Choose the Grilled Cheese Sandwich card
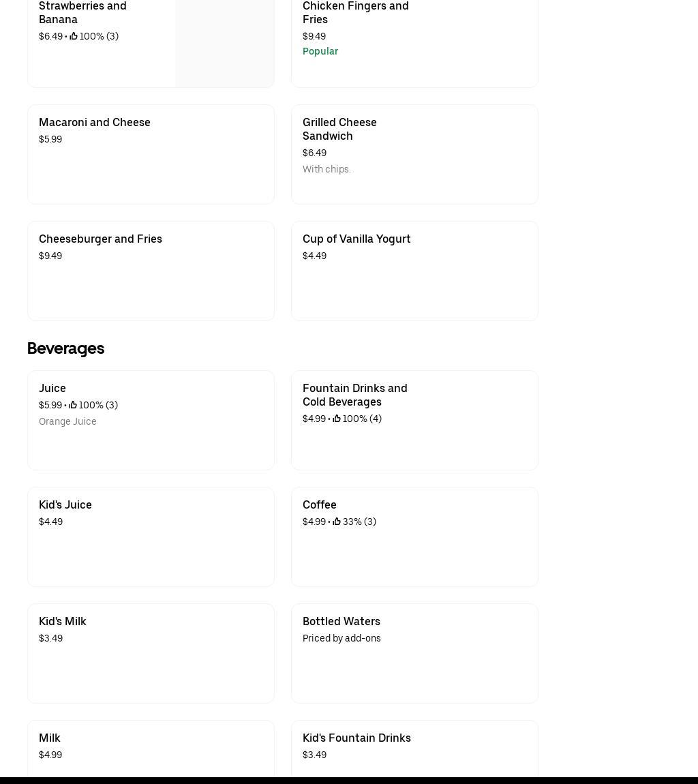 (x=414, y=154)
